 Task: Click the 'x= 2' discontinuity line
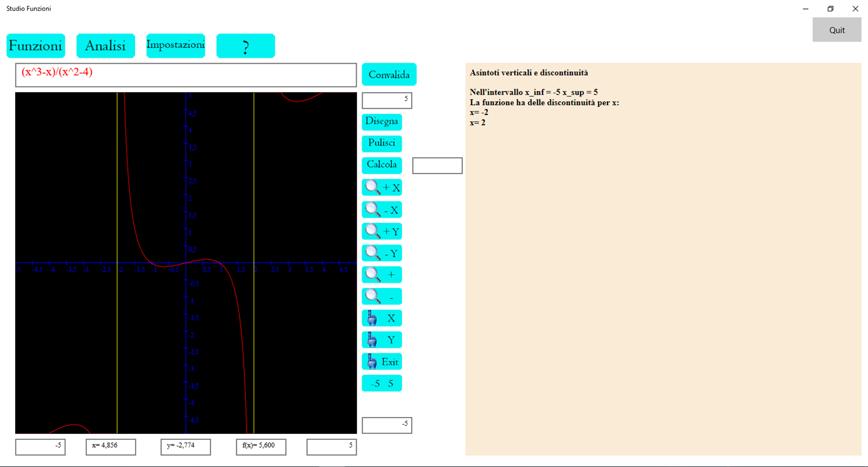(477, 123)
